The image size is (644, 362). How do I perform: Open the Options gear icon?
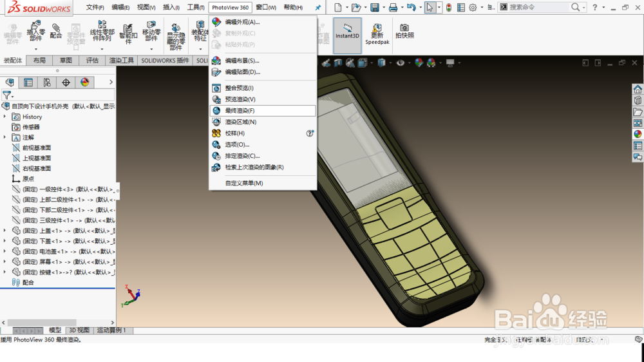(x=473, y=7)
